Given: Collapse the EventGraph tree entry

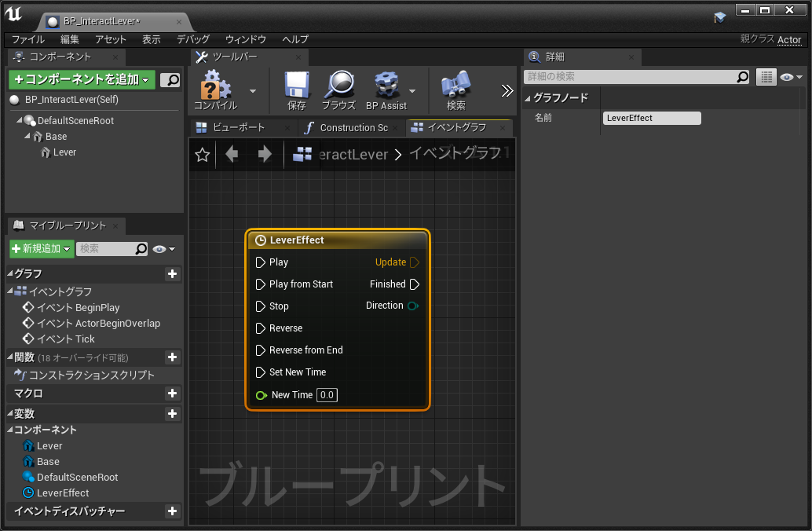Looking at the screenshot, I should pos(10,291).
